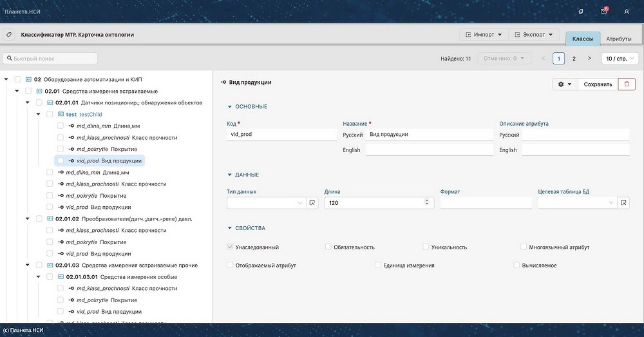This screenshot has width=644, height=337.
Task: Click the Русский Описание атрибута field
Action: pyautogui.click(x=576, y=135)
